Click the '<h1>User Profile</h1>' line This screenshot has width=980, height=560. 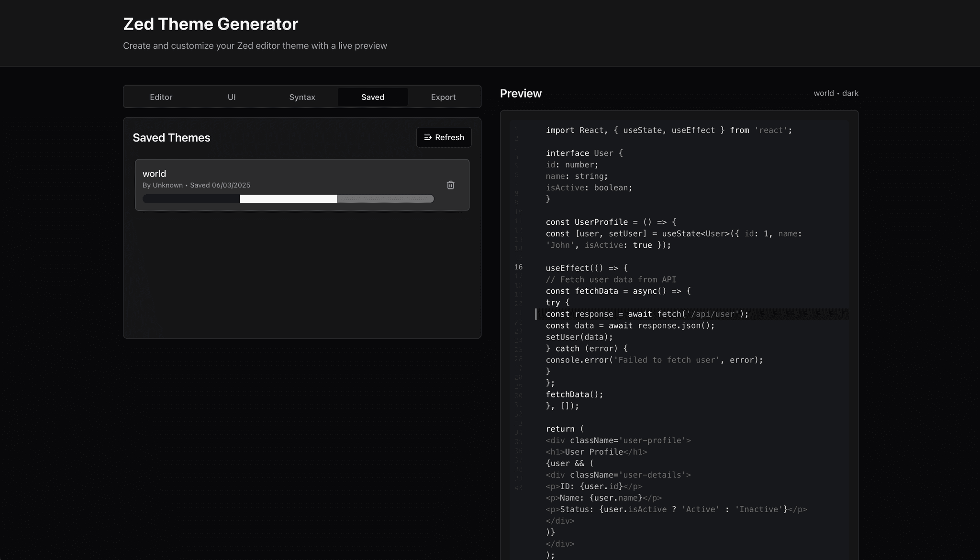(596, 452)
